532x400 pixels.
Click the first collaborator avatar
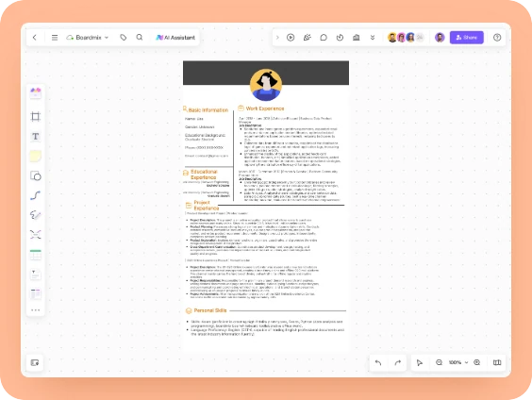392,38
